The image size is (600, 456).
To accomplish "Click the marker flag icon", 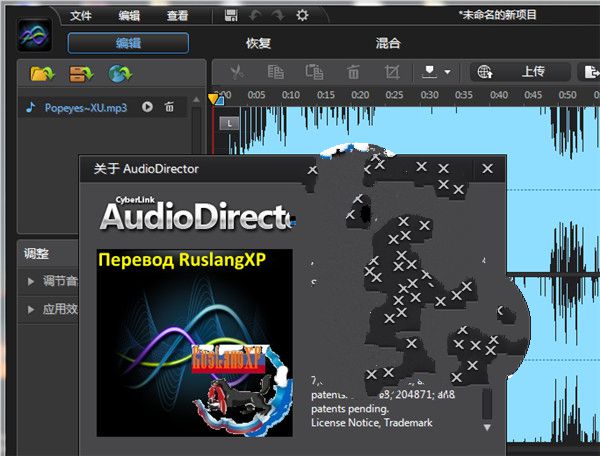I will point(429,72).
